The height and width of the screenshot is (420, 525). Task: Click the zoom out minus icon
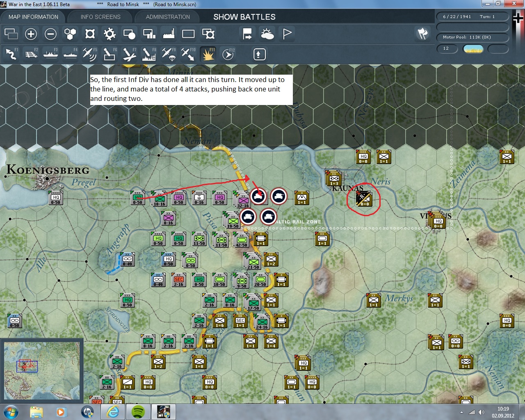pos(50,34)
